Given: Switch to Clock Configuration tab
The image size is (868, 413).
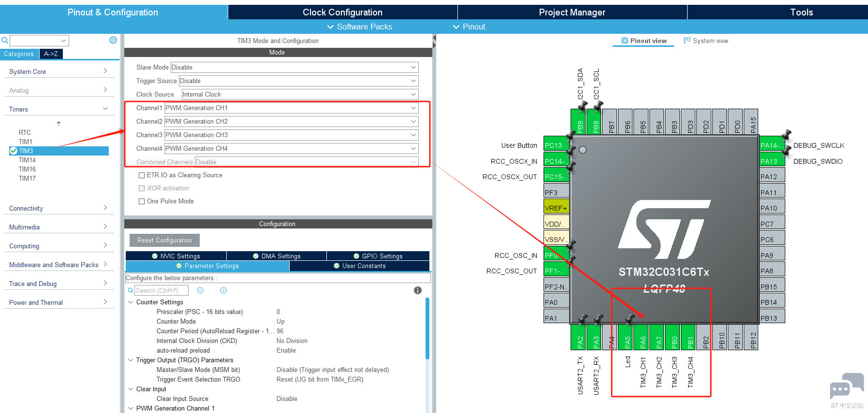Looking at the screenshot, I should [x=342, y=12].
